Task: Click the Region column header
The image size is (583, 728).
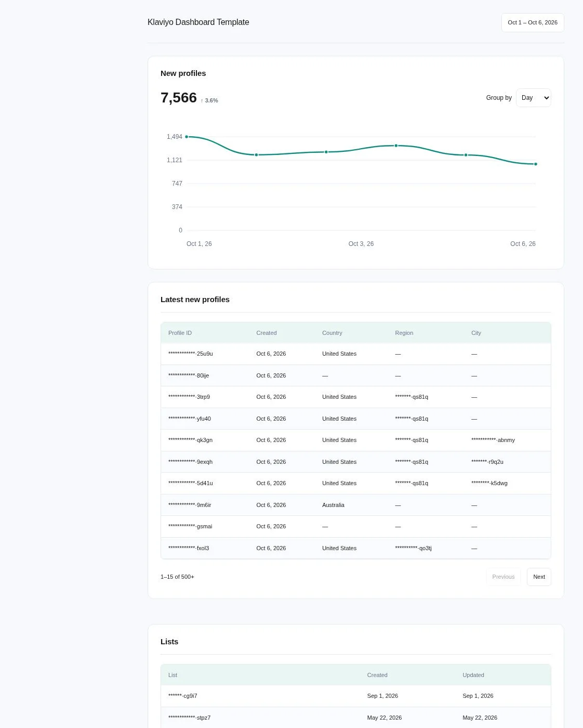Action: (x=404, y=333)
